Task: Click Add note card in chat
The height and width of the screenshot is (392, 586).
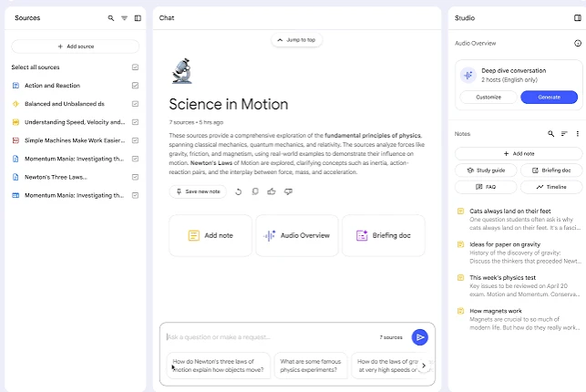Action: coord(211,235)
